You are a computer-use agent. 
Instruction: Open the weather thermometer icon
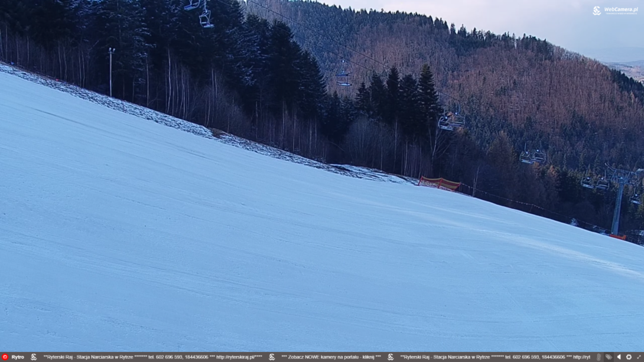599,357
